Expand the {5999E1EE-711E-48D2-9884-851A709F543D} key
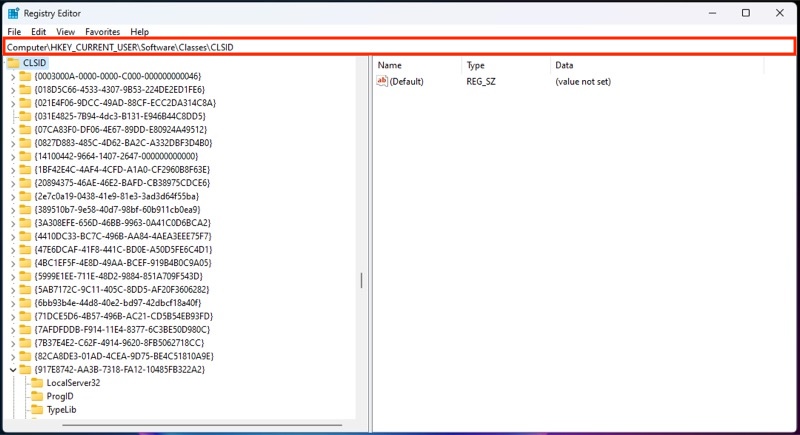800x435 pixels. click(13, 276)
